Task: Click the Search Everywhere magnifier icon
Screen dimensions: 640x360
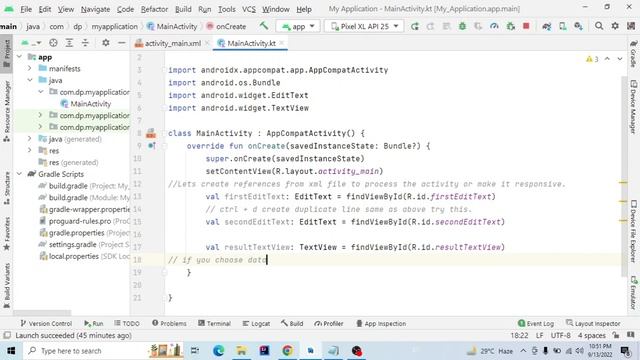Action: 599,26
